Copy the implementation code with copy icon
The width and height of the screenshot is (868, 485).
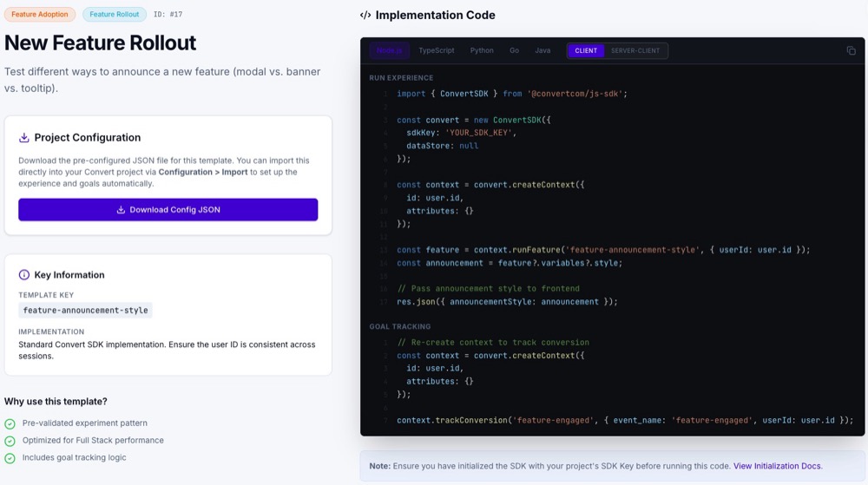pyautogui.click(x=851, y=50)
